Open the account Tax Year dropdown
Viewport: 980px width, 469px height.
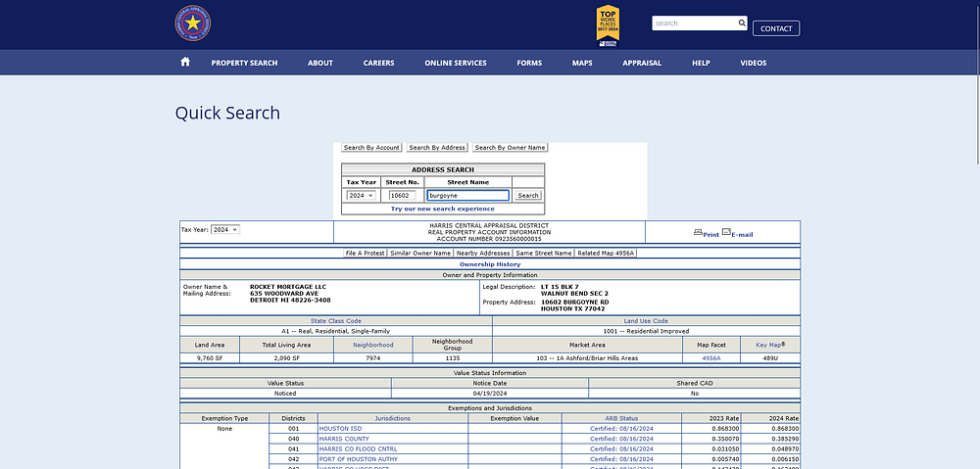(x=225, y=229)
